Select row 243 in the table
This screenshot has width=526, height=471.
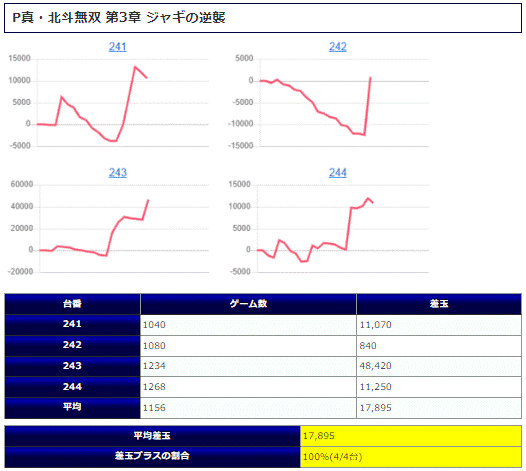pyautogui.click(x=263, y=366)
